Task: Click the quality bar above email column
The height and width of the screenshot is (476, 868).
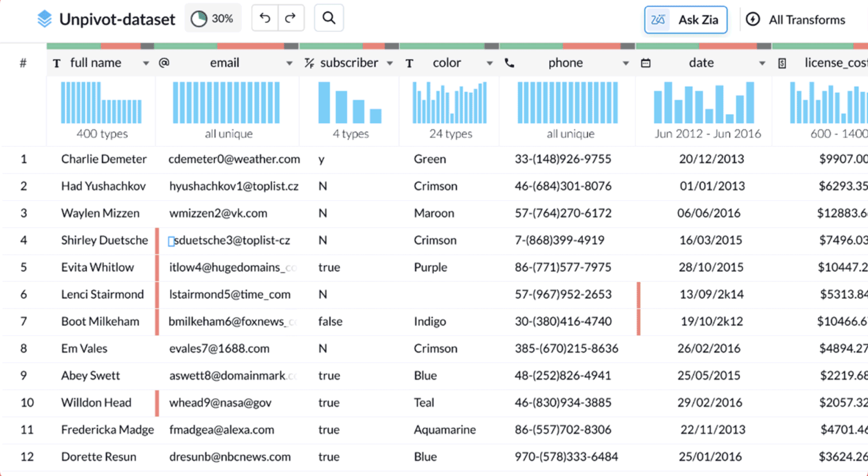Action: [x=226, y=46]
